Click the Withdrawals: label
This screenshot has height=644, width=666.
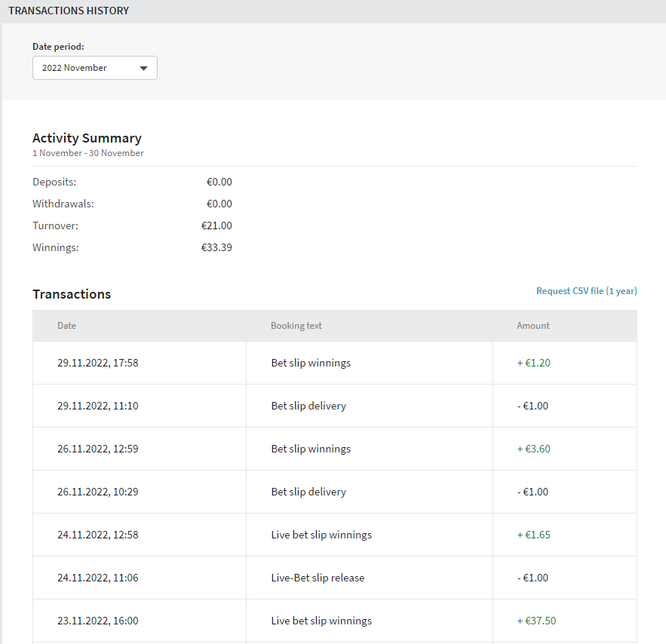pyautogui.click(x=63, y=204)
